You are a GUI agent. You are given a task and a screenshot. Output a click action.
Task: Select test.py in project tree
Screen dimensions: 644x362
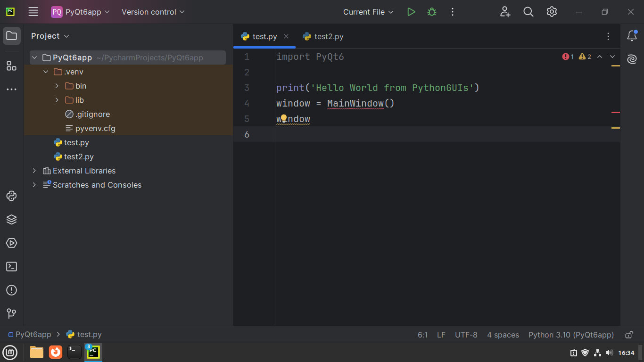[72, 142]
